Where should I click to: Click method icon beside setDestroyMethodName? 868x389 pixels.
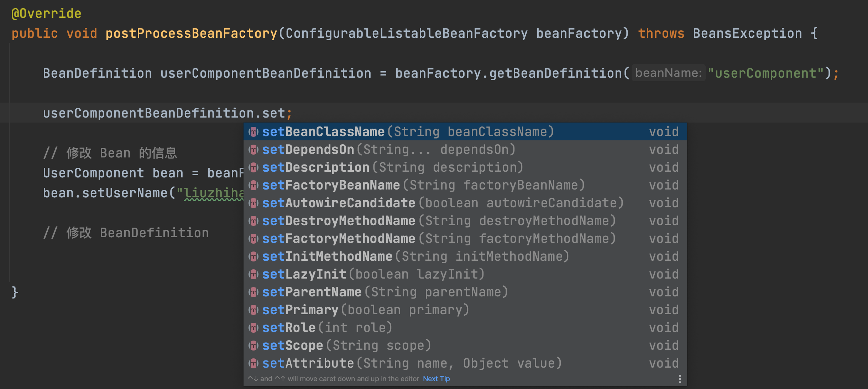(253, 221)
